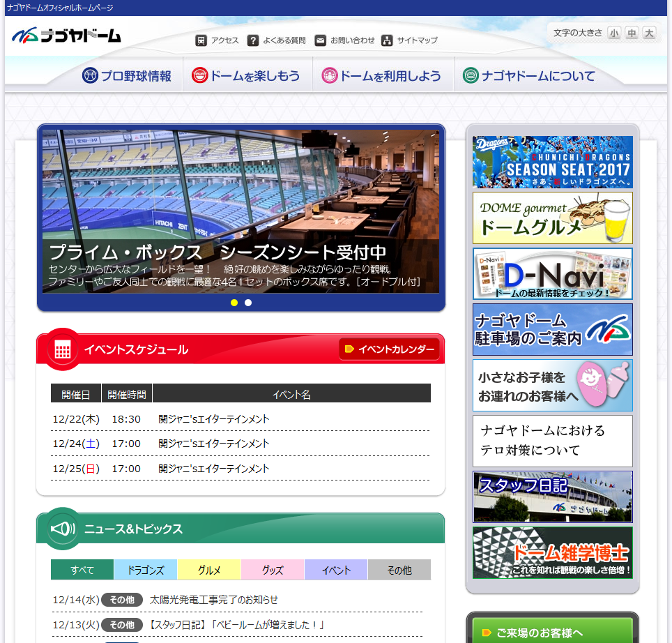Viewport: 672px width, 643px height.
Task: Open the 小さなお子様をお連れのお客様へ banner
Action: [552, 385]
